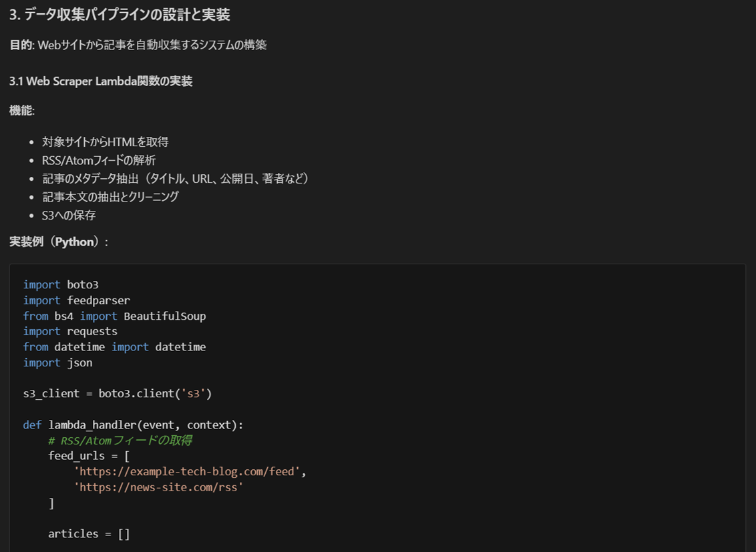
Task: Click the bullet "記事本文の抽出とクリーニング"
Action: (110, 197)
